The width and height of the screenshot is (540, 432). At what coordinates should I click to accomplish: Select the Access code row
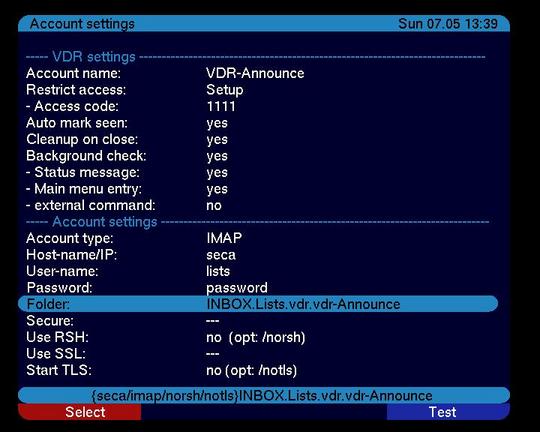pos(258,106)
